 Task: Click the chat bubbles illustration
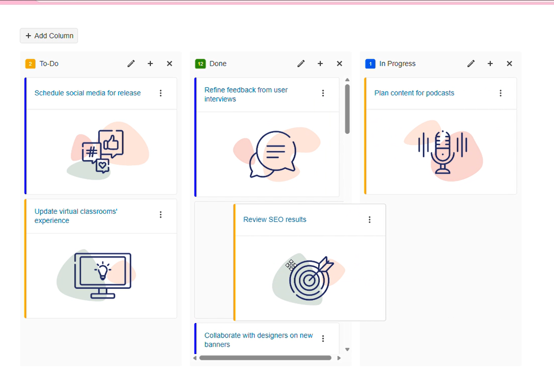pos(276,154)
